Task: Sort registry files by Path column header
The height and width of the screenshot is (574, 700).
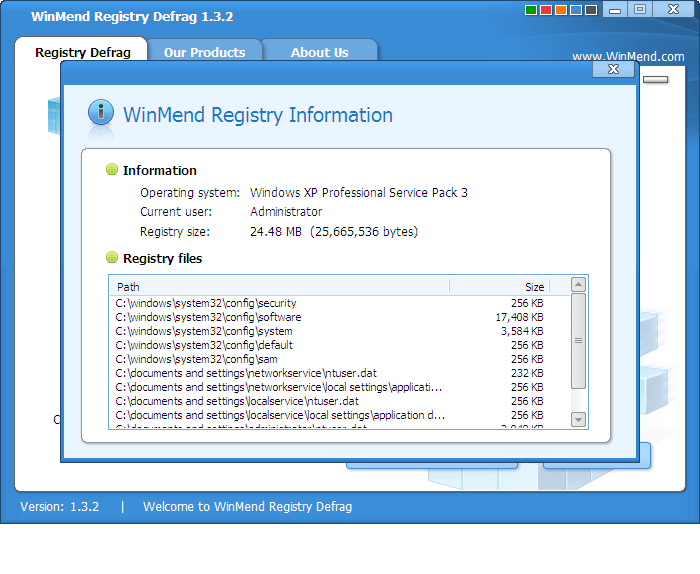Action: click(280, 287)
